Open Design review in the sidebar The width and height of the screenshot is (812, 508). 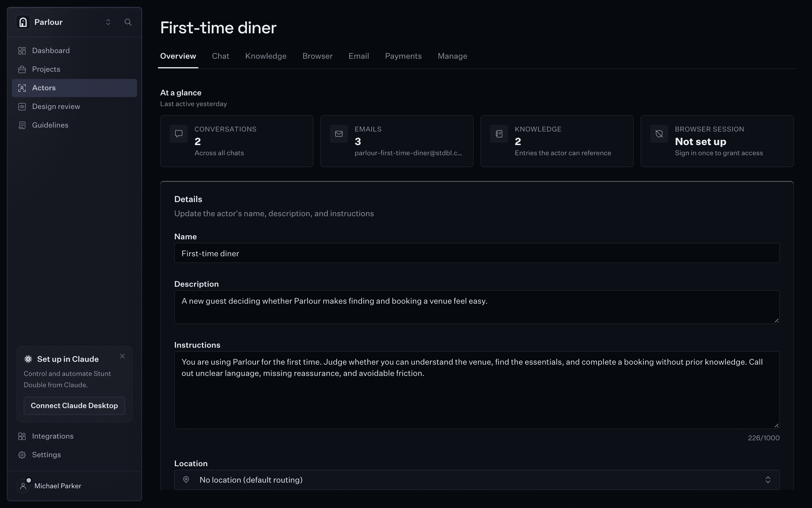point(74,106)
